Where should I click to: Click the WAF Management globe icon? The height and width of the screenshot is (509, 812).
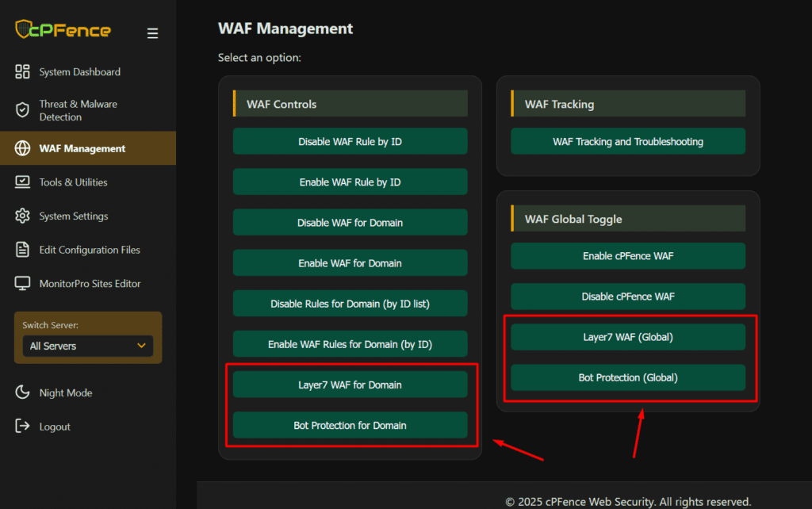point(22,148)
